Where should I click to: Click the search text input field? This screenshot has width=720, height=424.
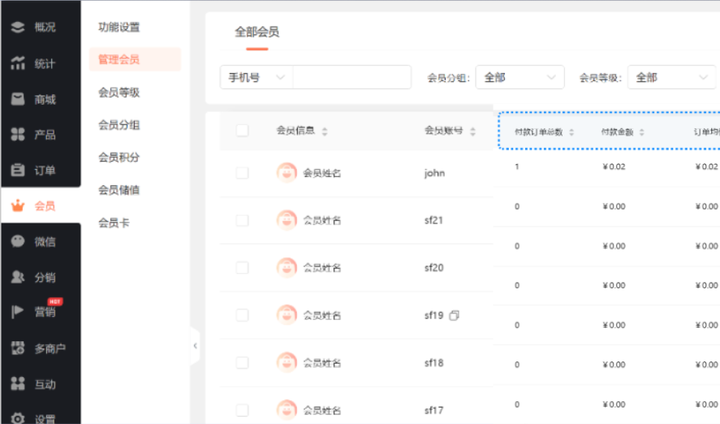tap(352, 78)
